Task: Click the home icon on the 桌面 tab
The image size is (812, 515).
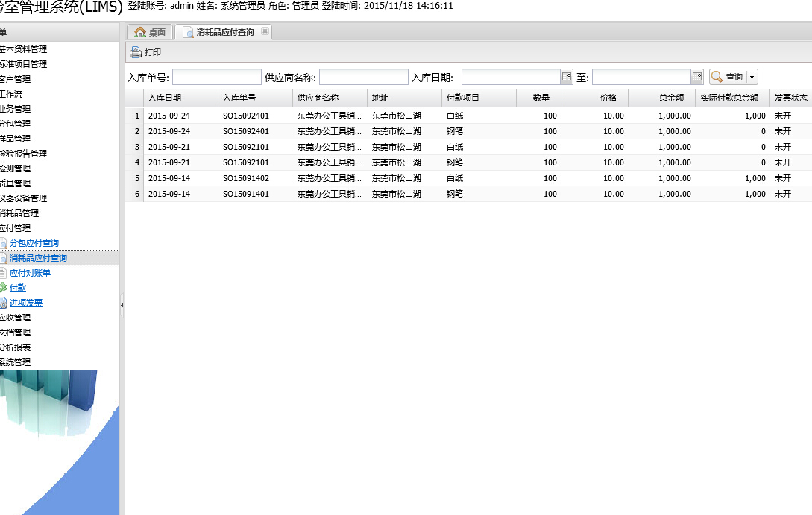Action: click(x=139, y=32)
